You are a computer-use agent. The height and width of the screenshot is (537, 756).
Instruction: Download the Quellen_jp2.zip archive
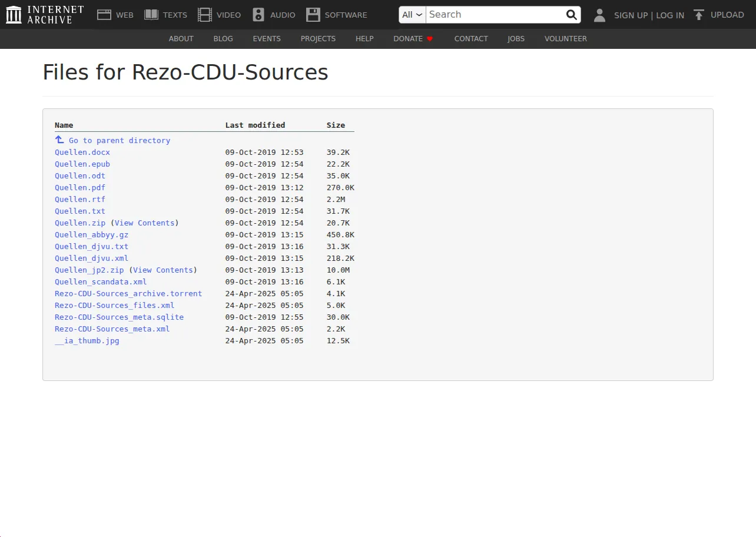coord(89,270)
